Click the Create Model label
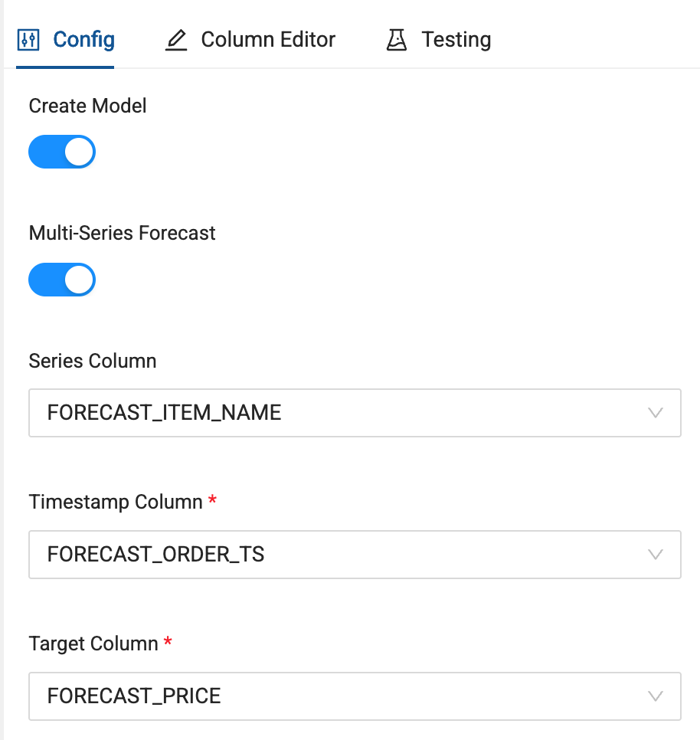 point(88,106)
